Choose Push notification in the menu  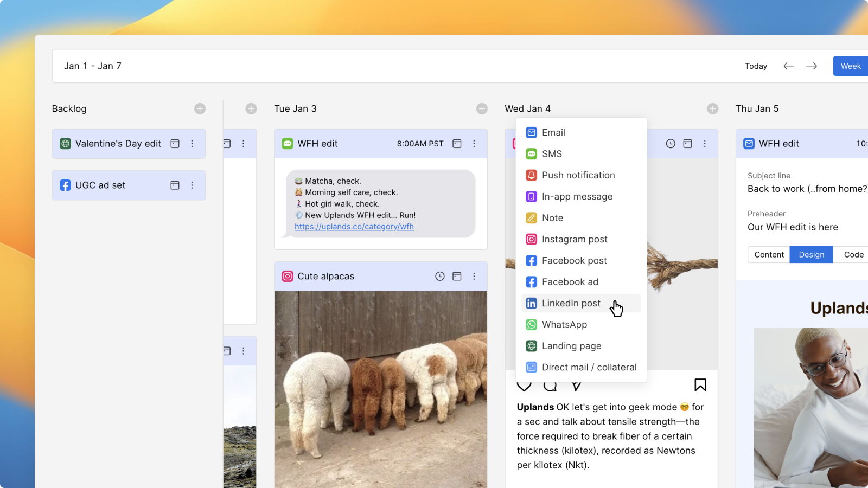coord(581,175)
